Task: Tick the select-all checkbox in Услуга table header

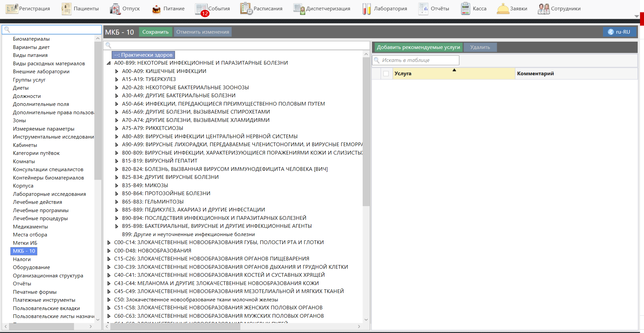Action: [x=386, y=74]
